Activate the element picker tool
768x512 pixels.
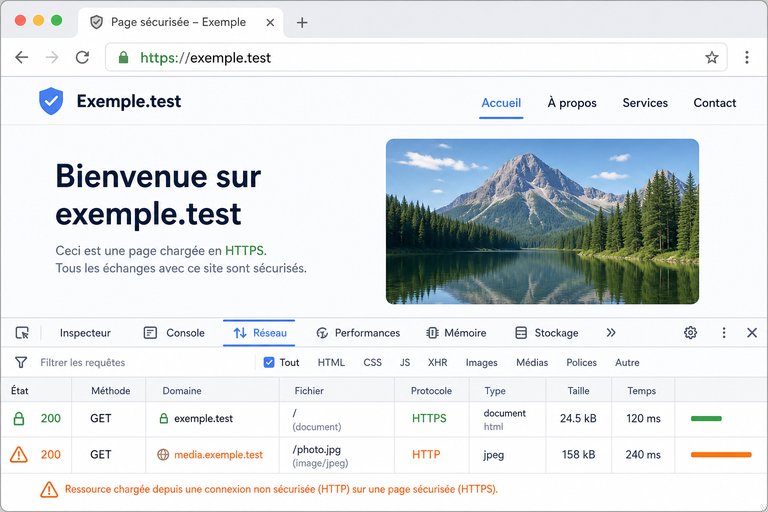pyautogui.click(x=22, y=333)
